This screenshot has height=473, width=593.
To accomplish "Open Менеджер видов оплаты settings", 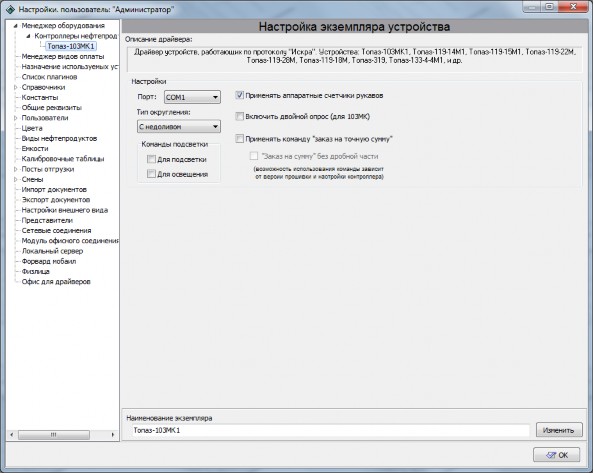I will click(63, 56).
